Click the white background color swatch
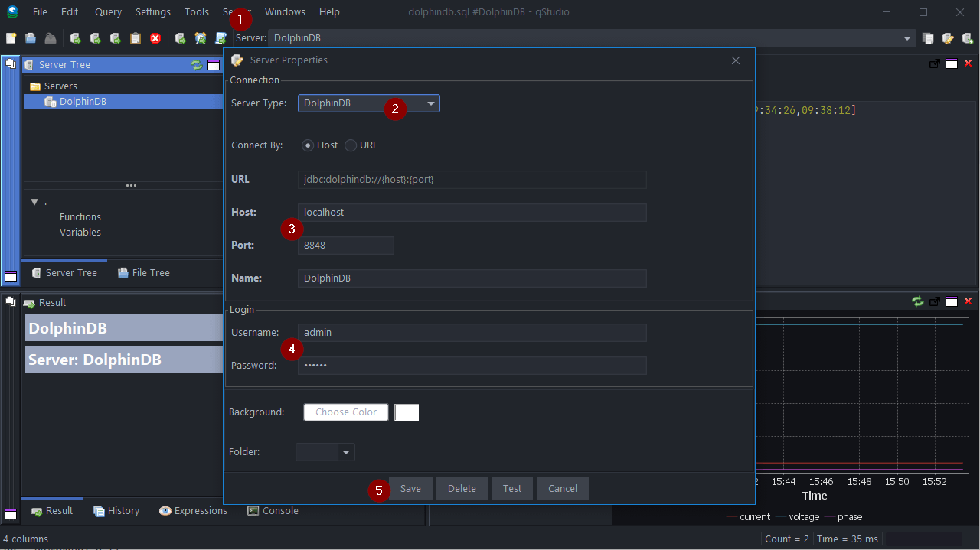Viewport: 980px width, 550px height. (x=407, y=412)
